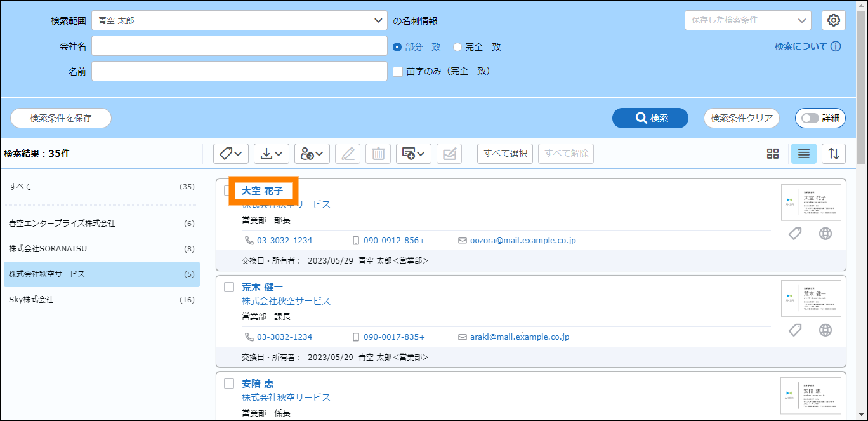Screen dimensions: 868x421
Task: Click the checkmark edit icon in toolbar
Action: click(449, 154)
